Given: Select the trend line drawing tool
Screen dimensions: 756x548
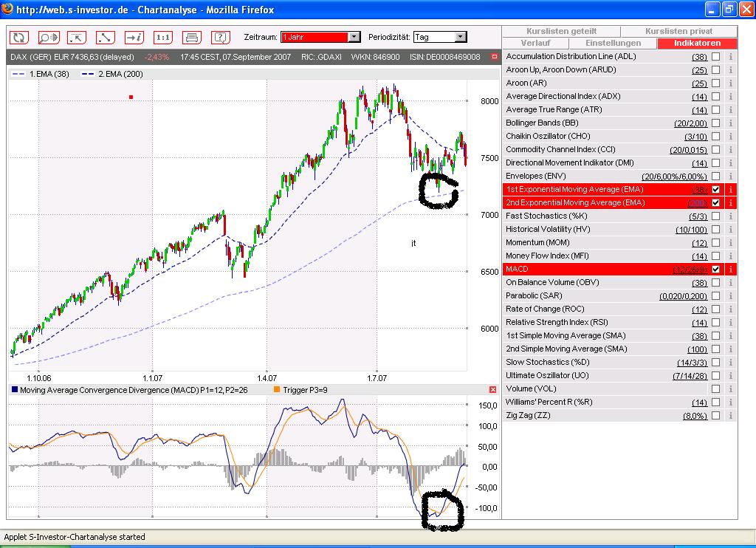Looking at the screenshot, I should (105, 37).
